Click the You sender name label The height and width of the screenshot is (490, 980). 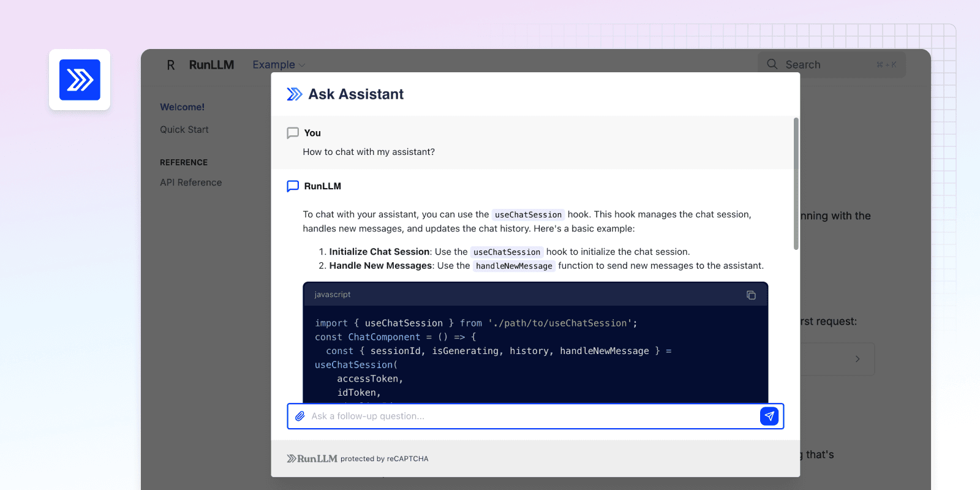pyautogui.click(x=312, y=133)
